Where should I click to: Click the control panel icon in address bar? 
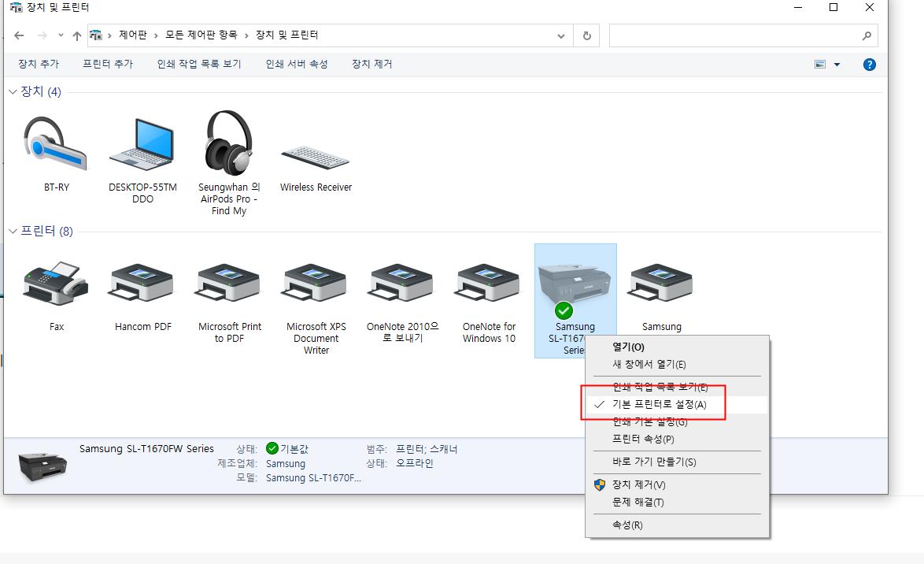(x=95, y=35)
